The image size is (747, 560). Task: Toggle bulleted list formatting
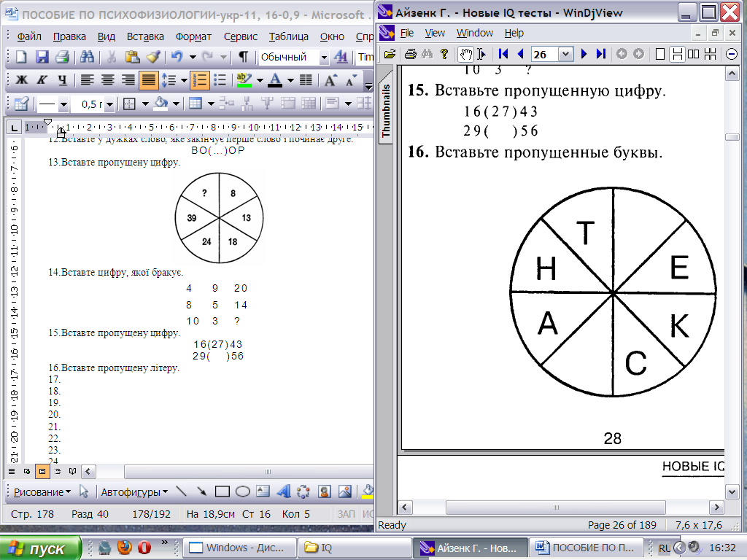coord(220,80)
